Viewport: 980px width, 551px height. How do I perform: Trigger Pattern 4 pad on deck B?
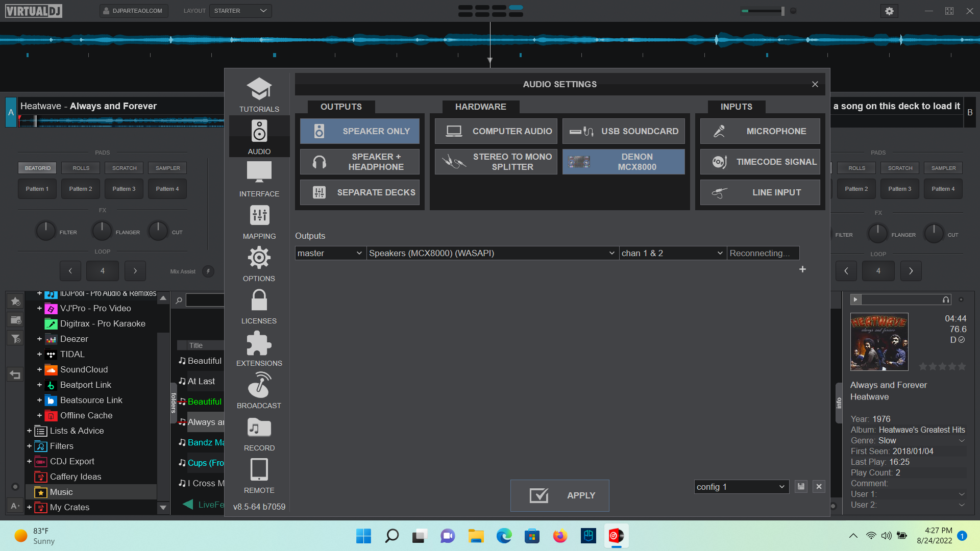943,189
